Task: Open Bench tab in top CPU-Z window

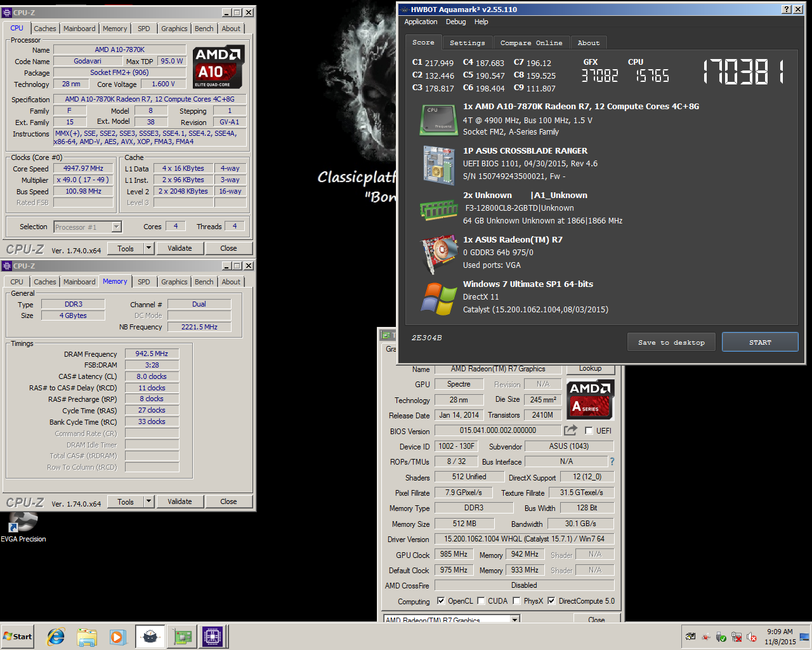Action: click(x=204, y=29)
